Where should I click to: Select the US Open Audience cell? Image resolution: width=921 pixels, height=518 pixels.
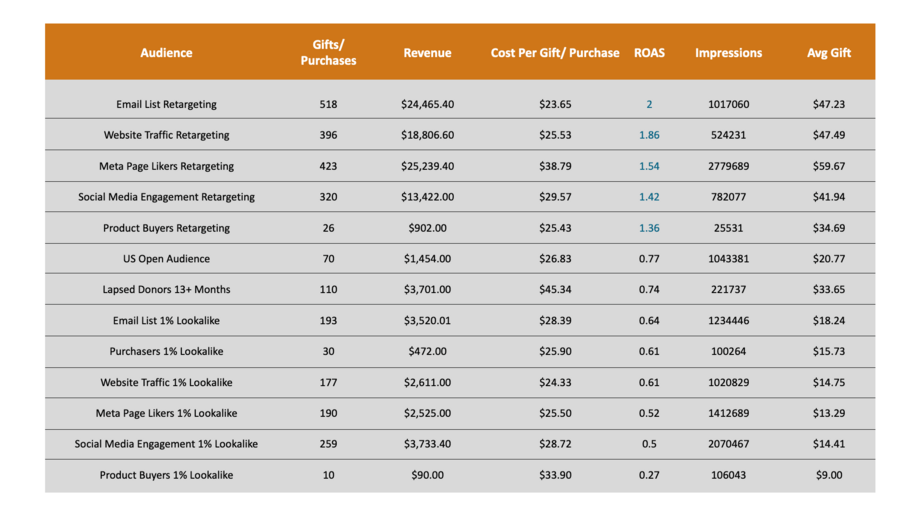(166, 258)
